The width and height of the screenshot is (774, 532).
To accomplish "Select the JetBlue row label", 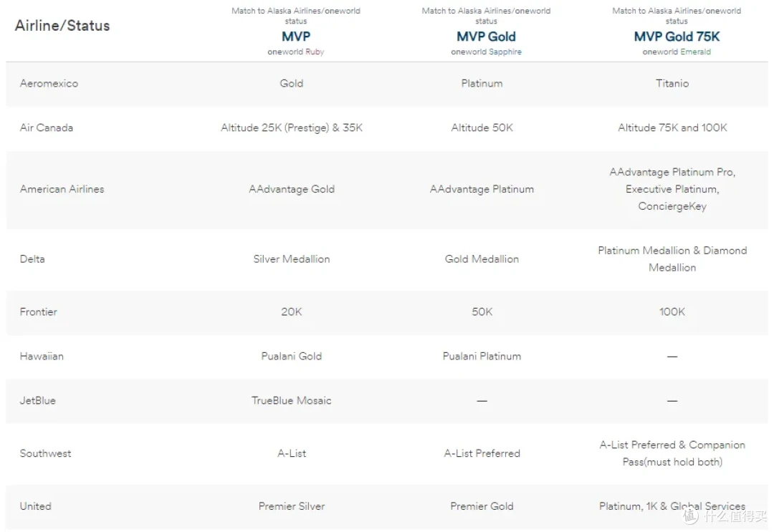I will [x=37, y=400].
